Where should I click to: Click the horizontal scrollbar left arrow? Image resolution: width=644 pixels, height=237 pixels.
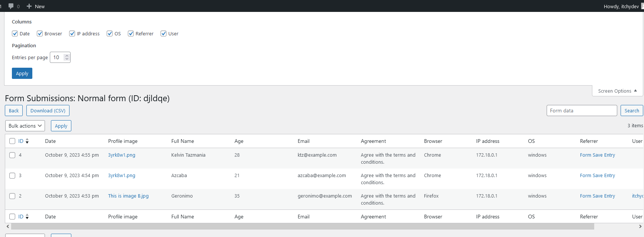point(8,226)
